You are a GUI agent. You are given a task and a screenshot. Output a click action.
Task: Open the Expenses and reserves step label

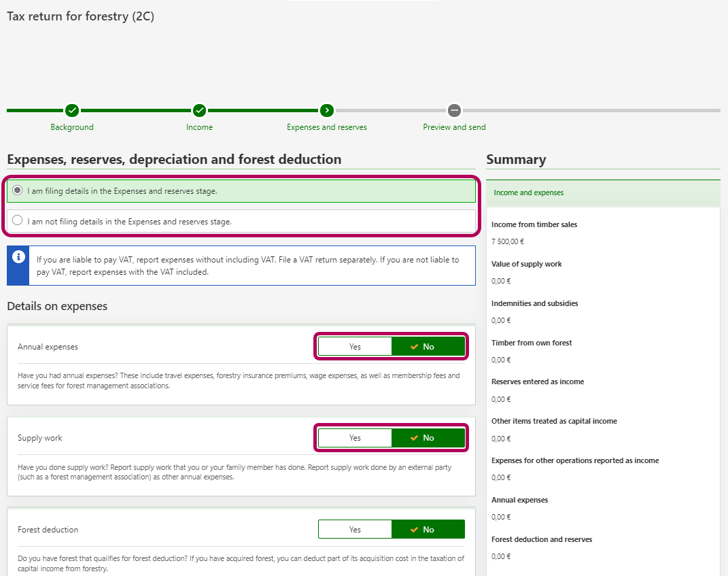(327, 127)
